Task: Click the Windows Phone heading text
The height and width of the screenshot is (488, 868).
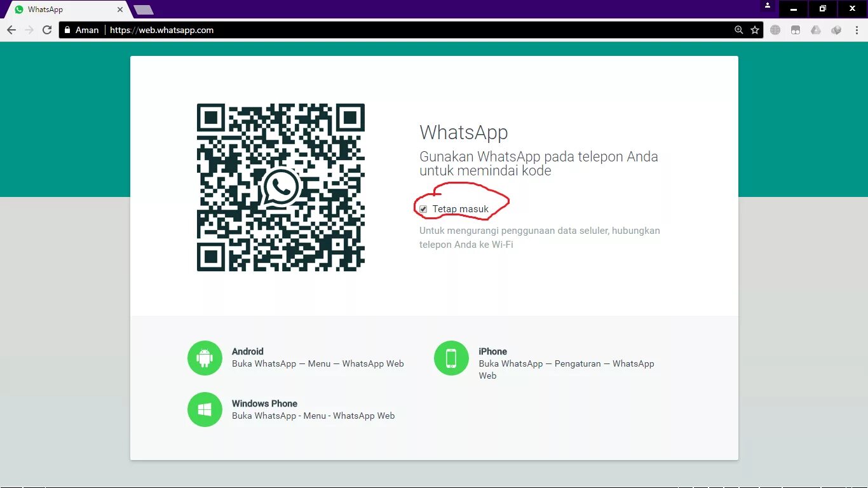Action: coord(264,403)
